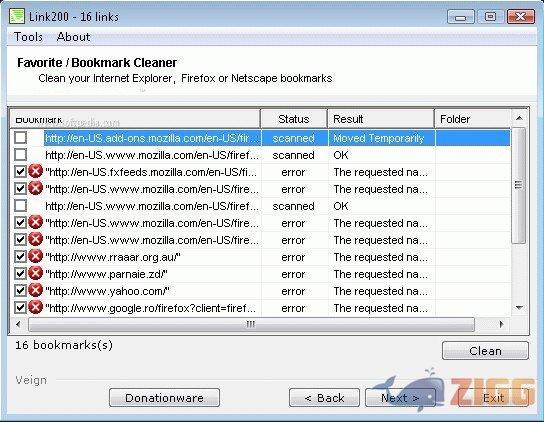Uncheck the yahoo.com bookmark checkbox
This screenshot has height=422, width=544.
20,290
